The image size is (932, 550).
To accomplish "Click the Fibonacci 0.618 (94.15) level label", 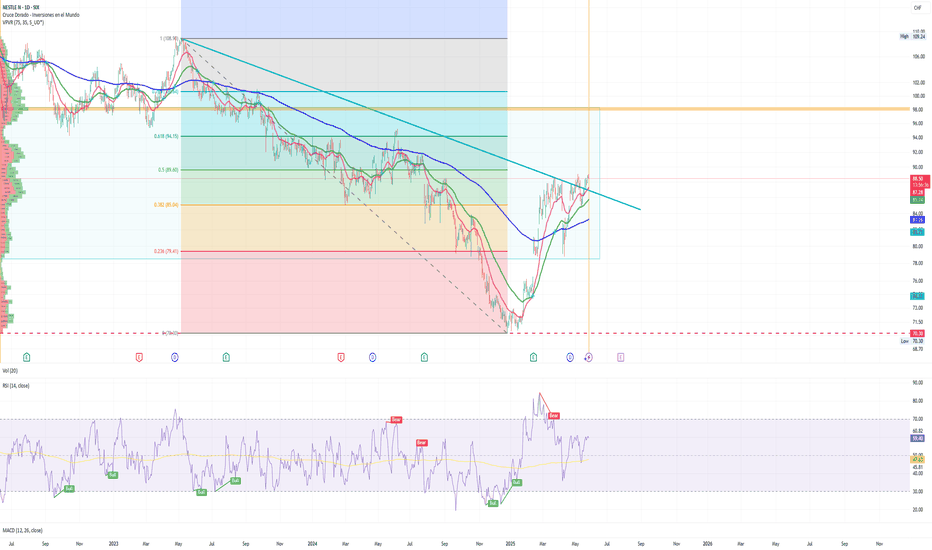I will point(166,136).
